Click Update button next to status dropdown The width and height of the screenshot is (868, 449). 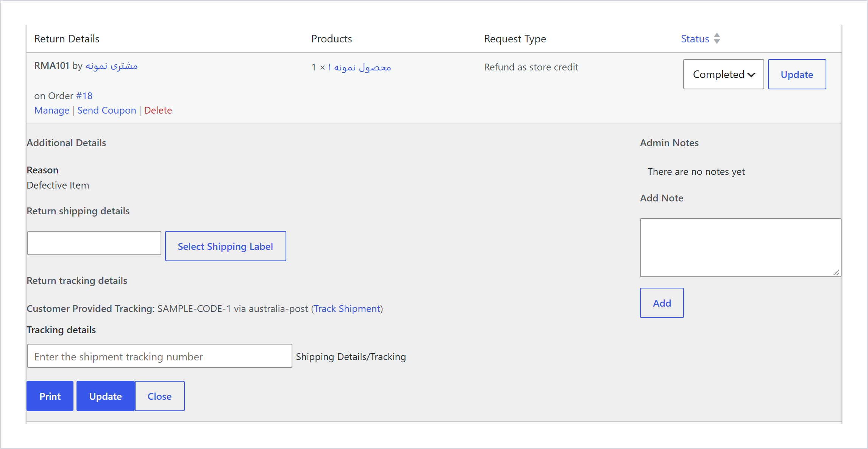[797, 74]
